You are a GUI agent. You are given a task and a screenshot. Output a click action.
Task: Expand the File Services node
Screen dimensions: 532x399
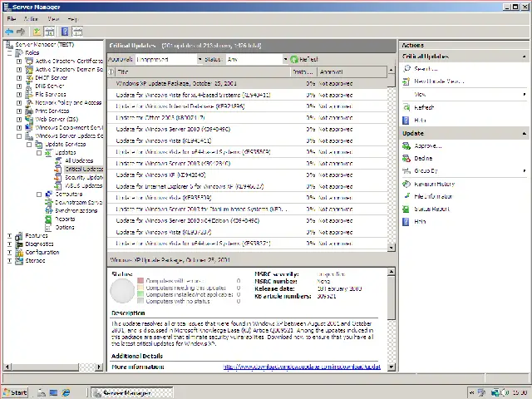[19, 94]
